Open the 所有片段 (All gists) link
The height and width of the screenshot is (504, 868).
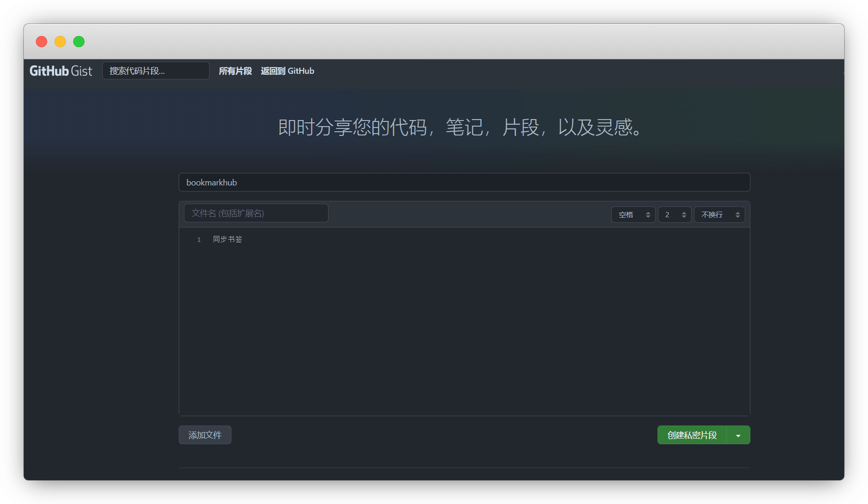235,71
